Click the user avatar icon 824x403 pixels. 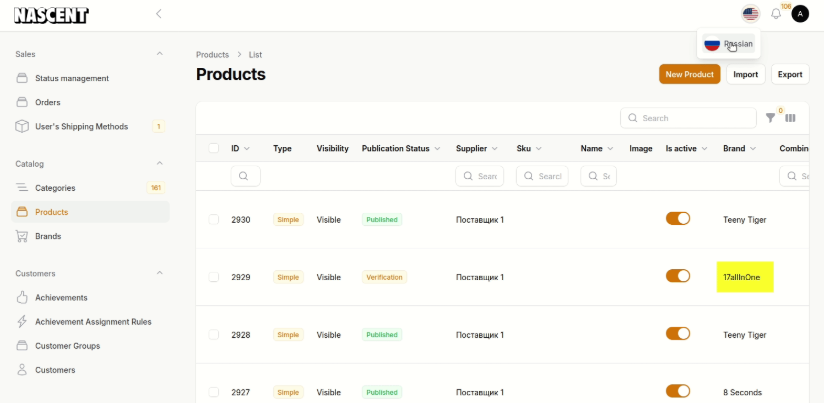(800, 14)
